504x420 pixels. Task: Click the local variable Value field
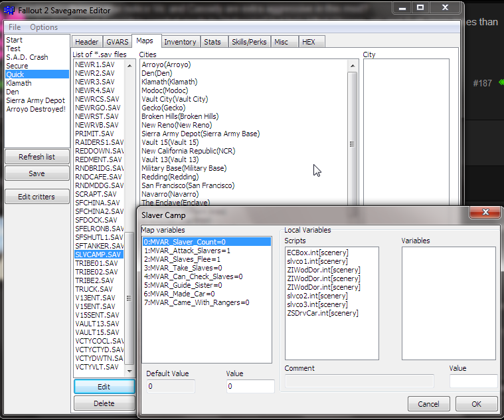click(473, 381)
